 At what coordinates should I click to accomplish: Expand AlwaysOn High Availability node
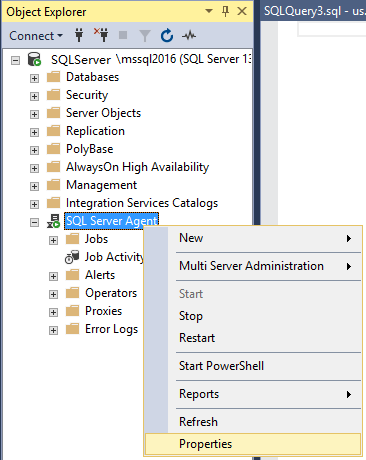(34, 168)
